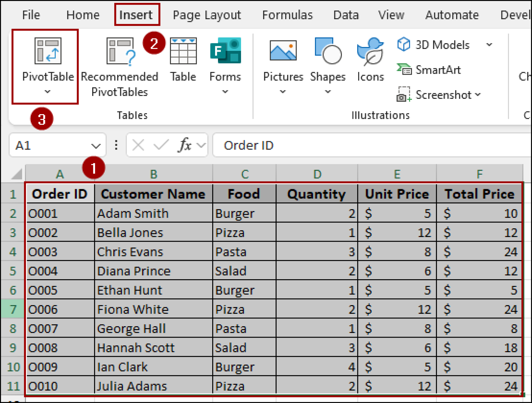Open the View ribbon tab
Image resolution: width=532 pixels, height=403 pixels.
click(x=391, y=15)
